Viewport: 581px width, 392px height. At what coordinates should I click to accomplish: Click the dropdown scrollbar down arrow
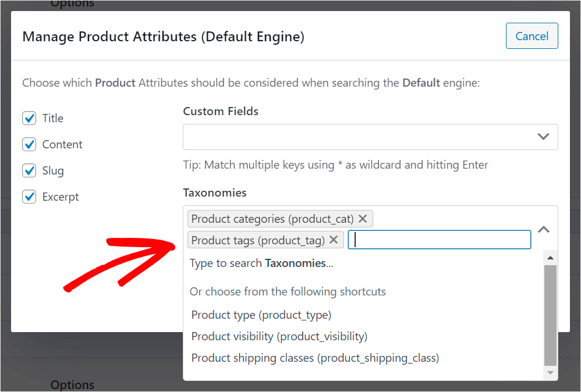coord(550,373)
